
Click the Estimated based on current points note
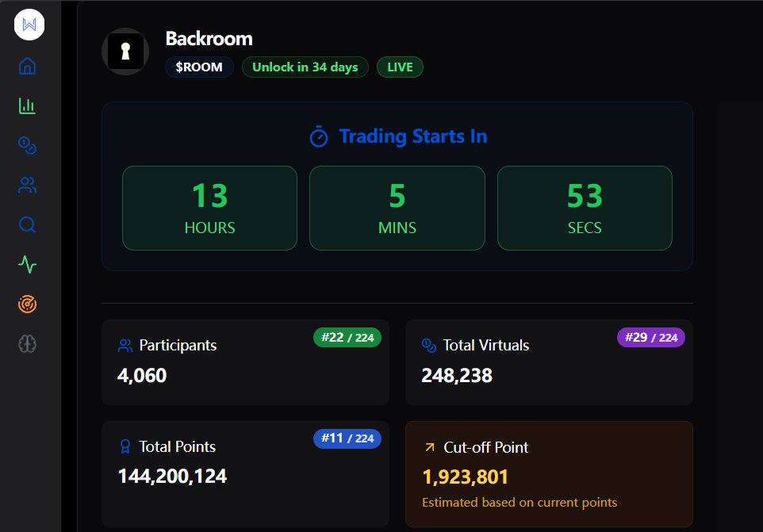point(520,503)
